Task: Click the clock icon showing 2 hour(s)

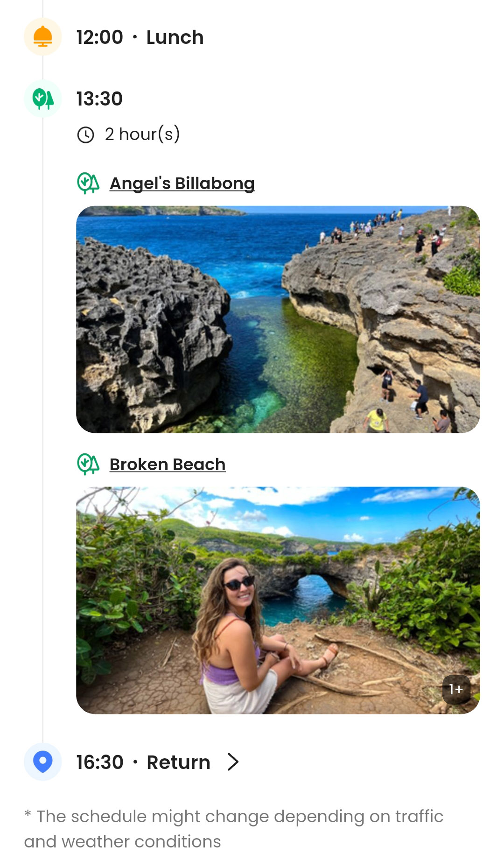Action: pos(87,134)
